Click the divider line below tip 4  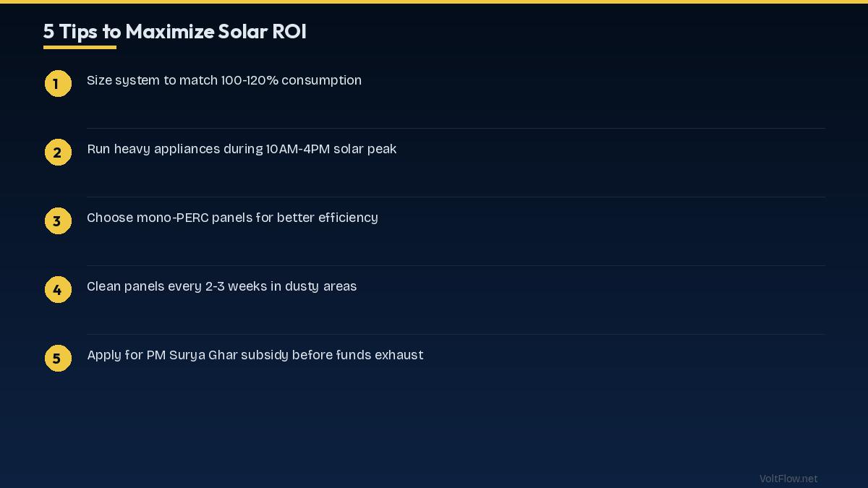pyautogui.click(x=456, y=335)
